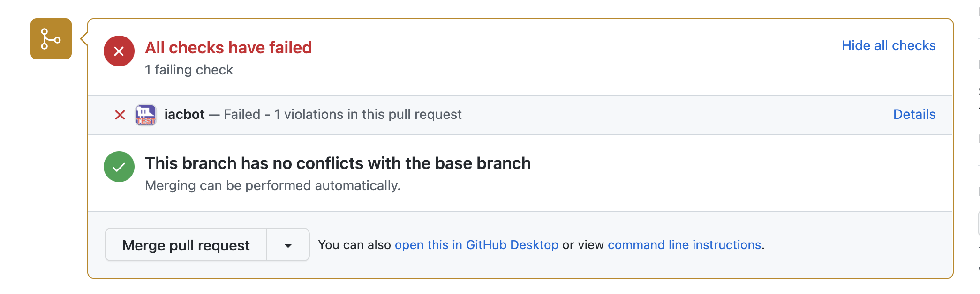Click the Merge pull request button
980x294 pixels.
click(x=186, y=245)
